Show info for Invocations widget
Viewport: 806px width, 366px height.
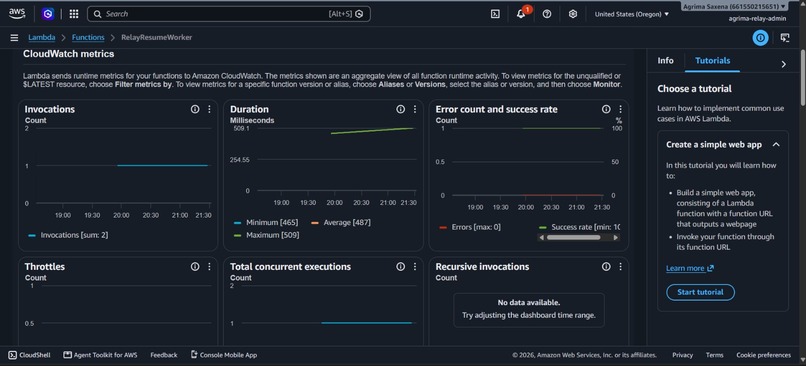click(195, 109)
